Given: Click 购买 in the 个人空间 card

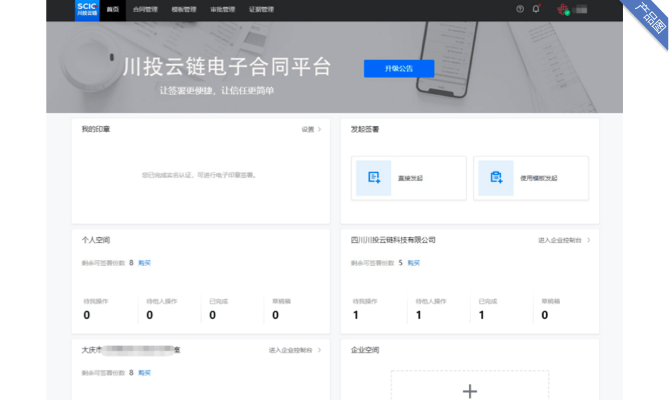Looking at the screenshot, I should point(145,263).
